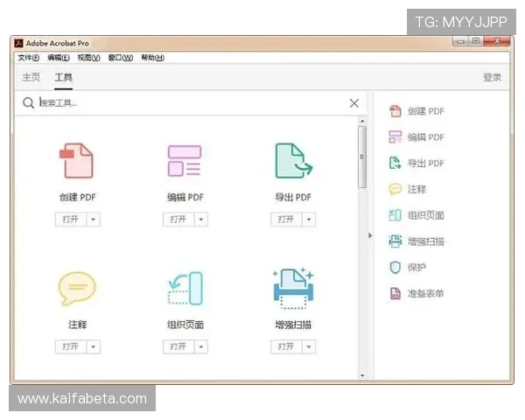Screen dimensions: 525x420
Task: Click 导出 PDF caption under large icon
Action: tap(293, 197)
